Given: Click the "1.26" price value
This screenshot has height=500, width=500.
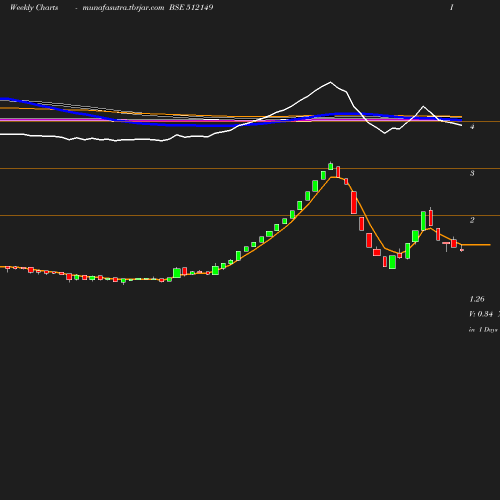Looking at the screenshot, I should click(x=477, y=299).
